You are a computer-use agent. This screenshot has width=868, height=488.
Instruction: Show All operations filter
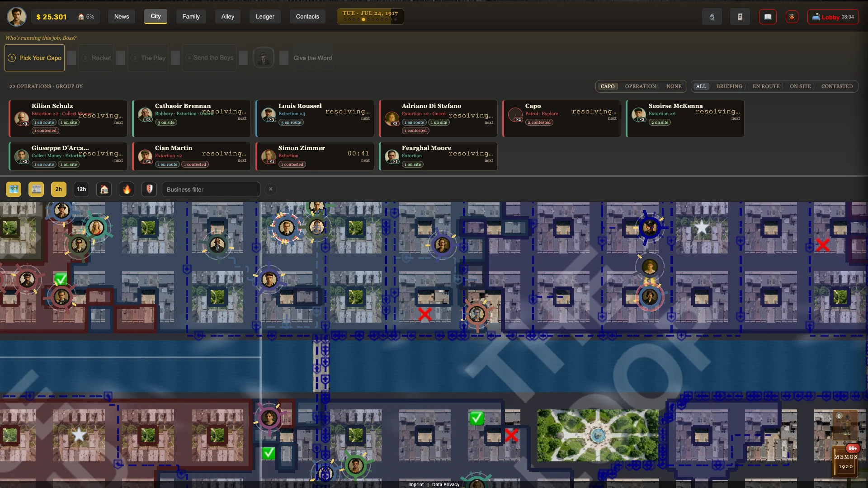(701, 86)
